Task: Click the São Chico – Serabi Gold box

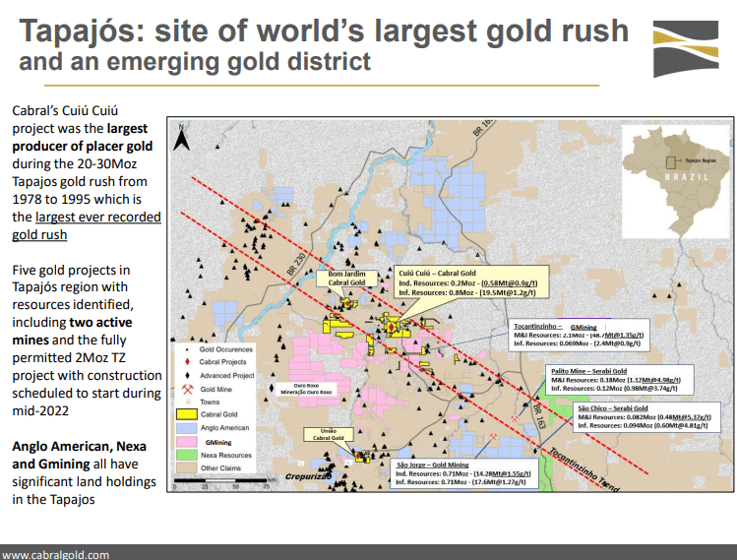Action: point(646,416)
